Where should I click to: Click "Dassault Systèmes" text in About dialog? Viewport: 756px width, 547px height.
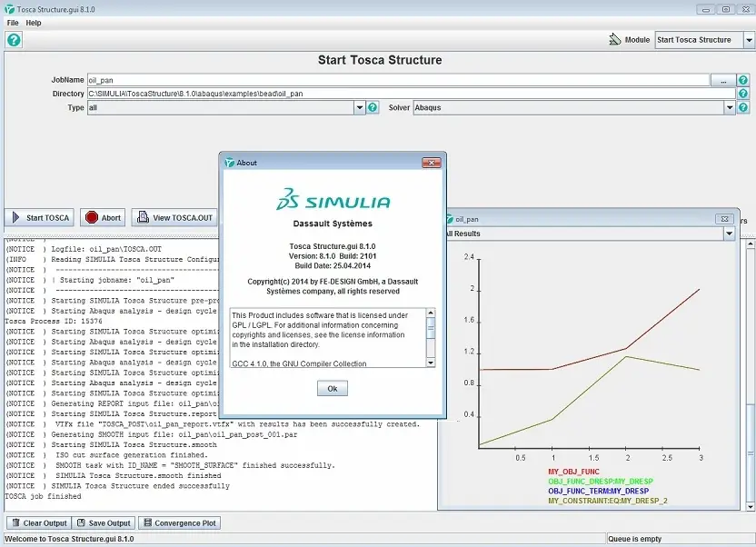[x=333, y=224]
